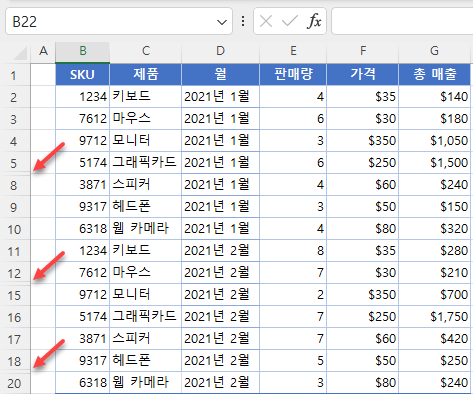473x394 pixels.
Task: Select quantity cell 5 in row 18
Action: click(x=293, y=361)
